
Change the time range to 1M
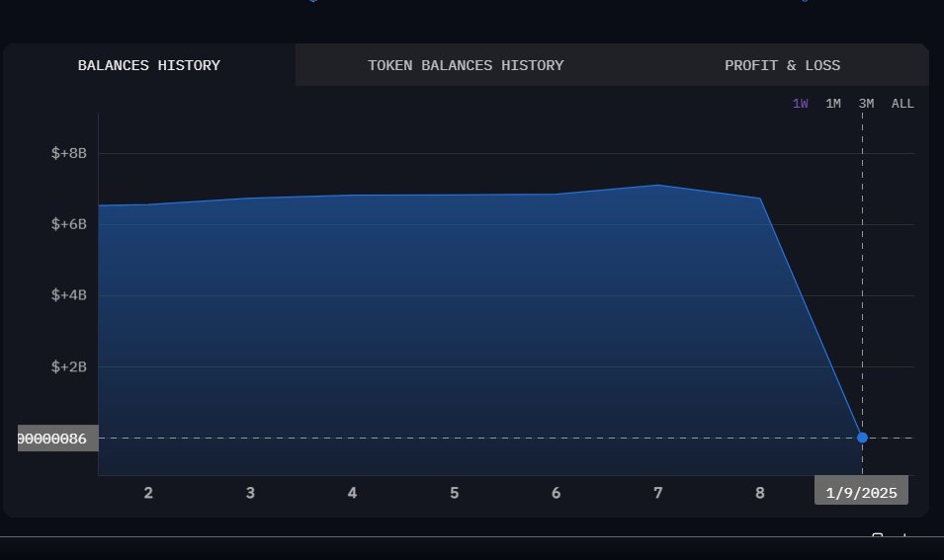[x=833, y=104]
